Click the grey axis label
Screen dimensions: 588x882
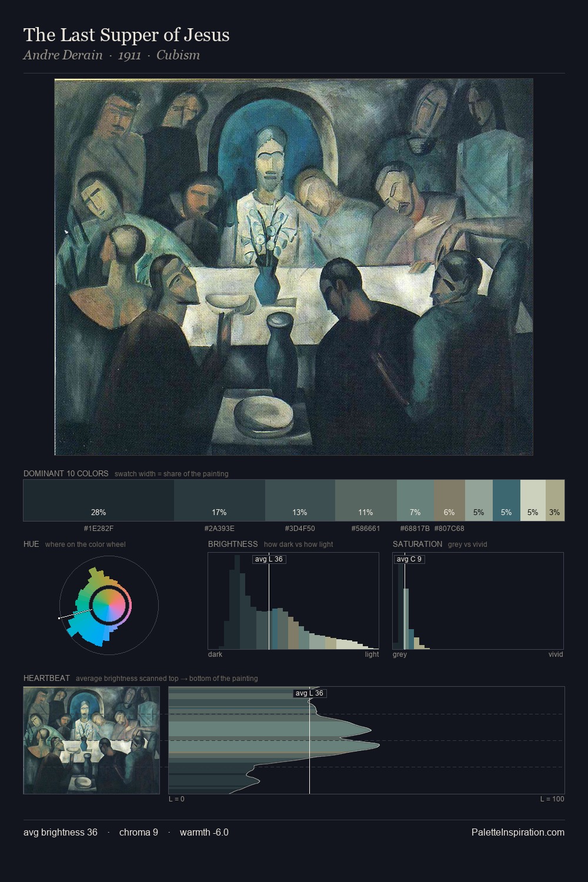click(x=400, y=654)
